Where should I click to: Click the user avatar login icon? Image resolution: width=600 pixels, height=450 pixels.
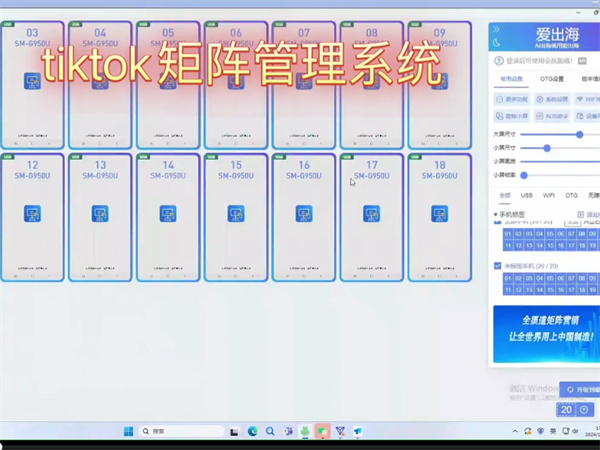pyautogui.click(x=499, y=61)
